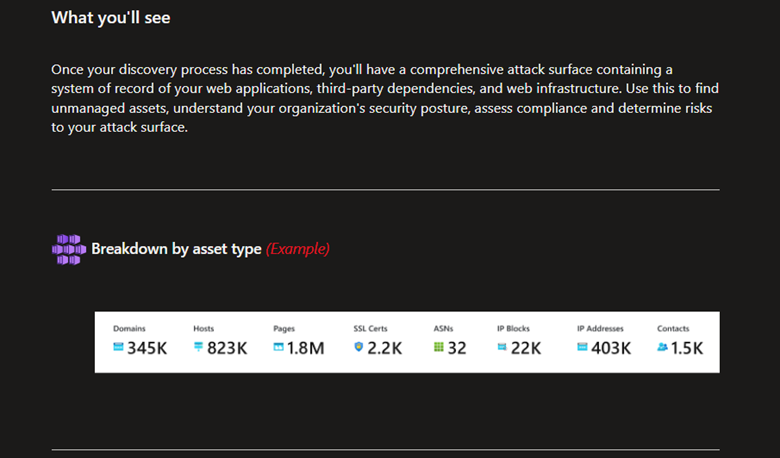Viewport: 780px width, 458px height.
Task: Click the IP Addresses icon beside 403K
Action: pos(582,347)
